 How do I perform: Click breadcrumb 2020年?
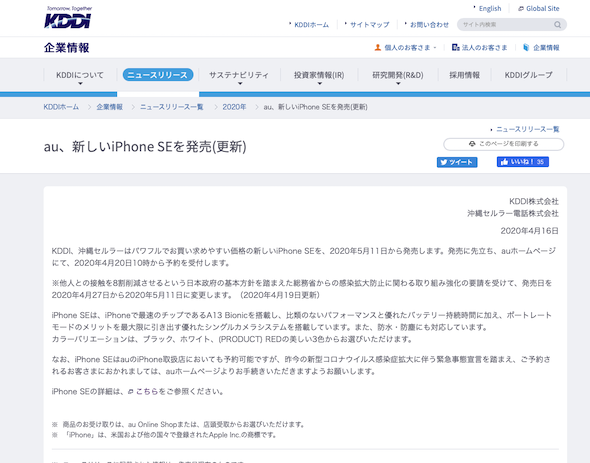234,107
